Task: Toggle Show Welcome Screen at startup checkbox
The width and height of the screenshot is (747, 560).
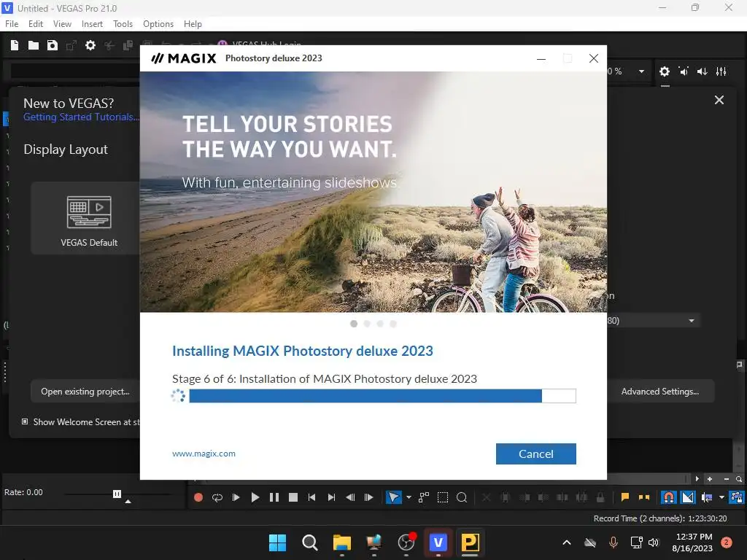Action: [25, 422]
